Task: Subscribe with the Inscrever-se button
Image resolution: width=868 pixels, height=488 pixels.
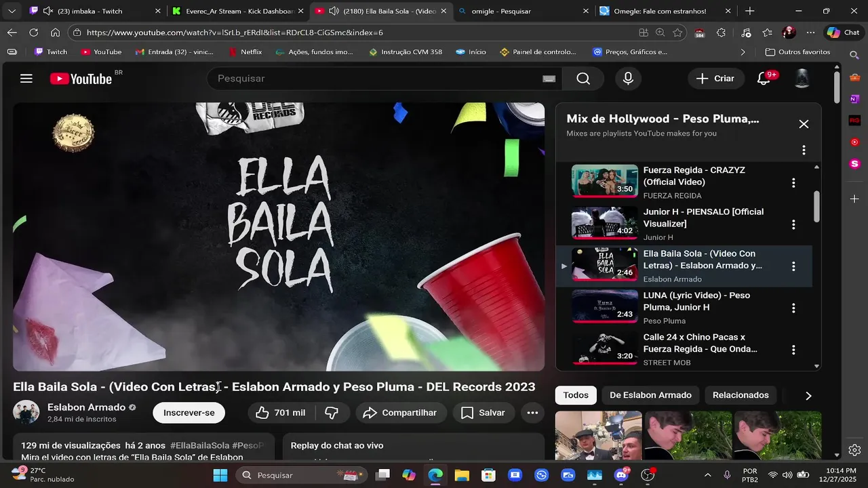Action: tap(189, 413)
